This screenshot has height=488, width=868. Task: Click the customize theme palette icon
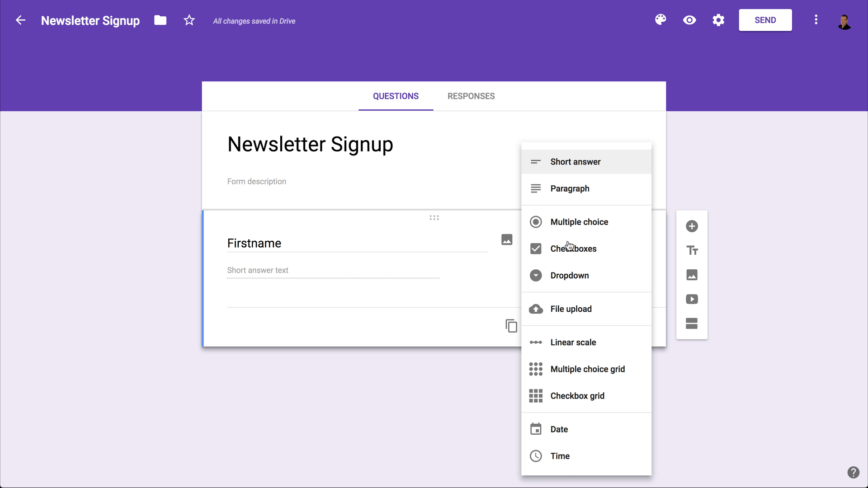660,20
